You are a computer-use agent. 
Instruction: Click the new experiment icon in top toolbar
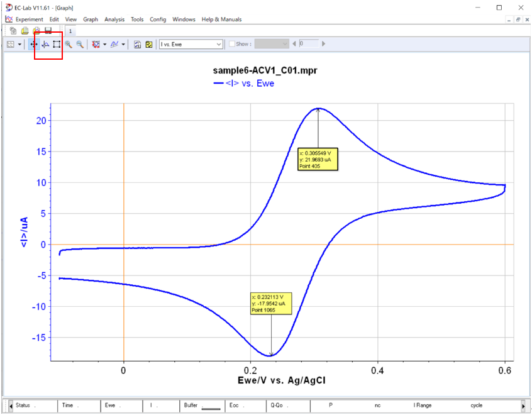(13, 31)
